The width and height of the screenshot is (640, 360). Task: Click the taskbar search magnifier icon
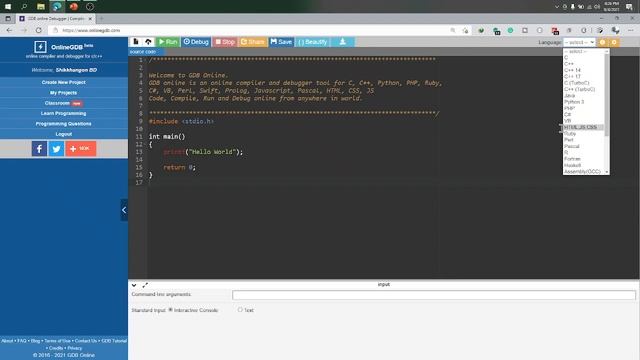[x=24, y=7]
